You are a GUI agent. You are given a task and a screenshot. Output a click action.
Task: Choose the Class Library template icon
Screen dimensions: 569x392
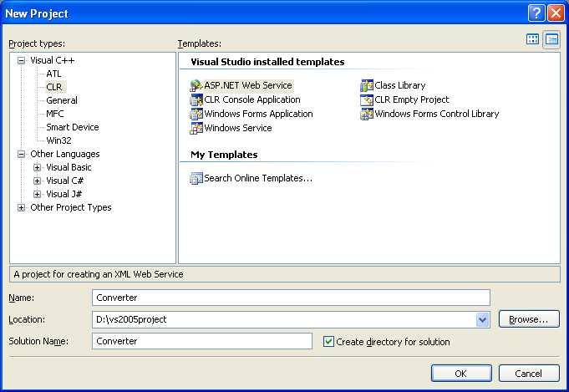(367, 85)
